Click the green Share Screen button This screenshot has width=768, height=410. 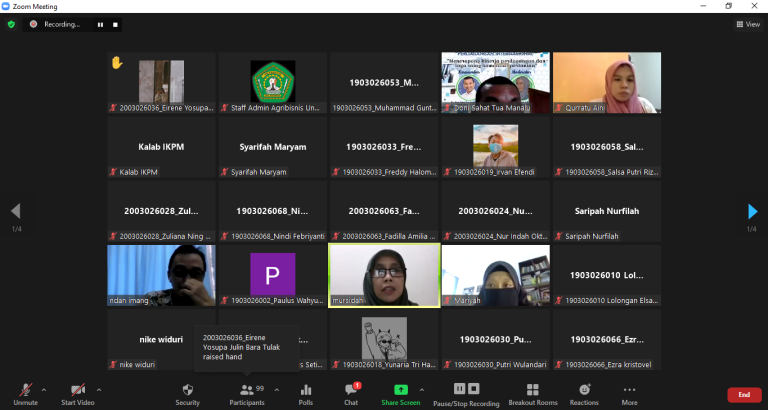[401, 394]
